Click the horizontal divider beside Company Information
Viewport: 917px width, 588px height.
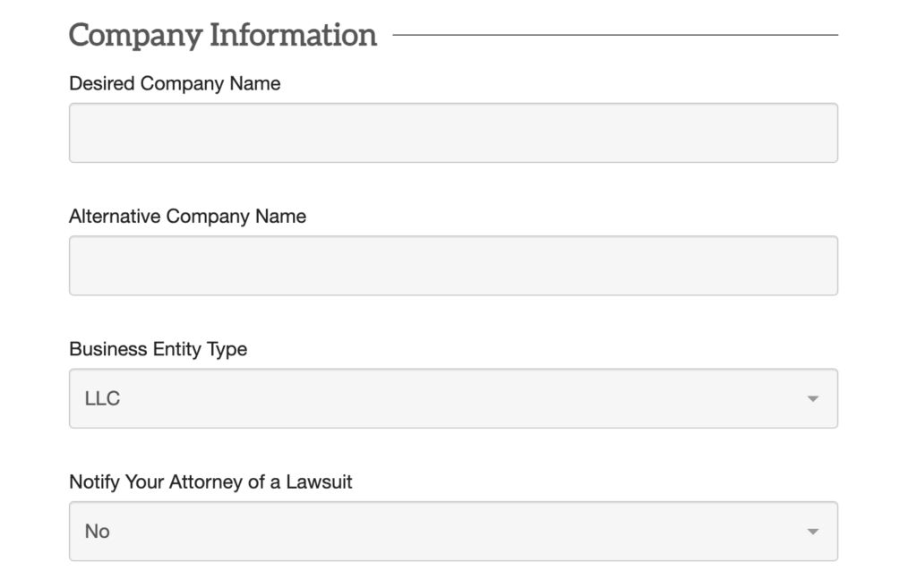614,36
